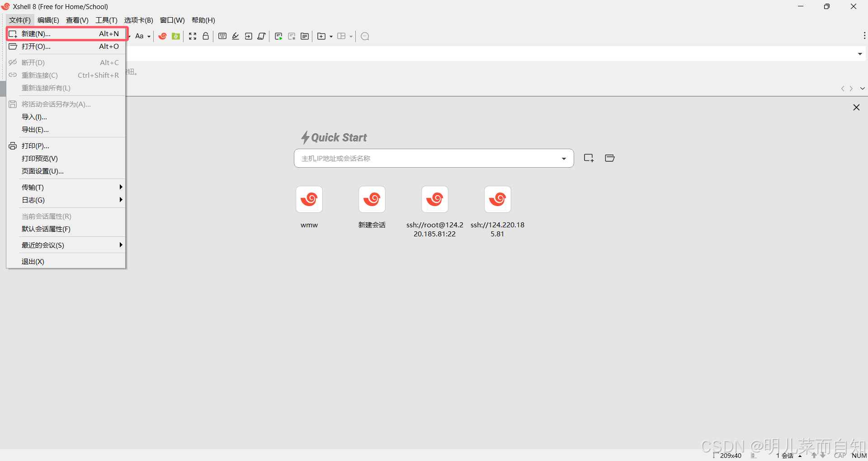Click the Quick Start new session icon

pos(589,158)
